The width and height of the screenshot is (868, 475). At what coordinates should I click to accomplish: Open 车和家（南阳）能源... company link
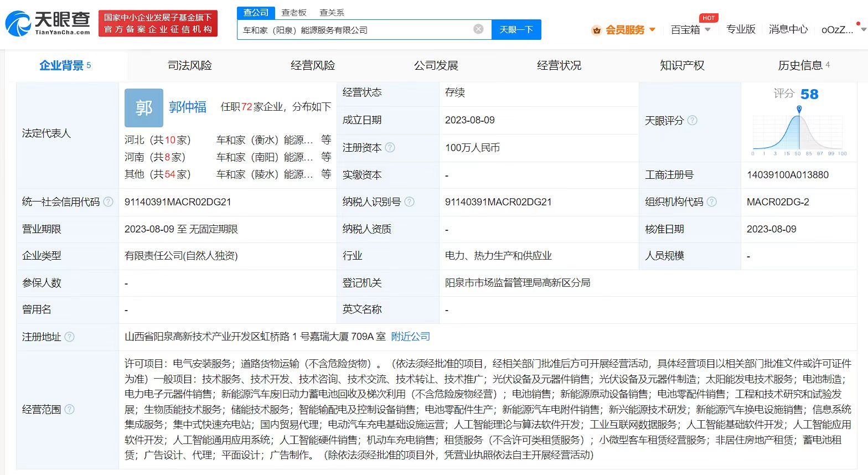(265, 157)
